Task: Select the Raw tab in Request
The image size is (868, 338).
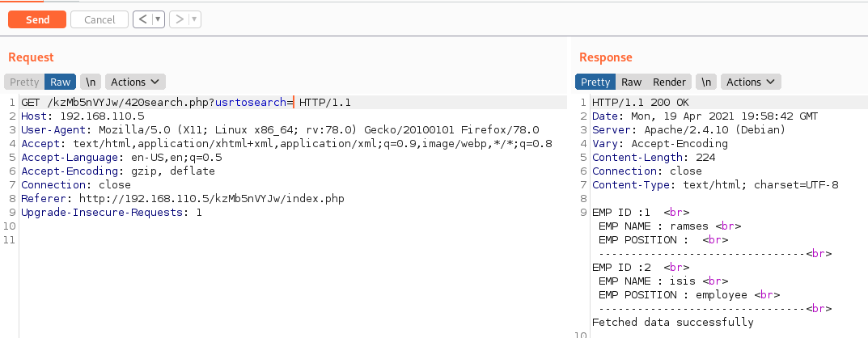Action: 60,82
